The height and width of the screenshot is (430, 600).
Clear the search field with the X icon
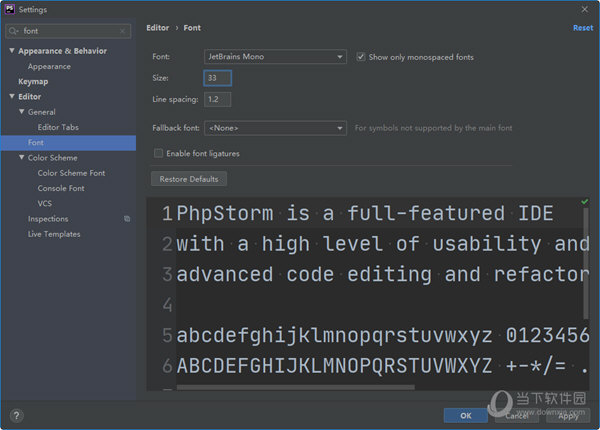coord(122,31)
